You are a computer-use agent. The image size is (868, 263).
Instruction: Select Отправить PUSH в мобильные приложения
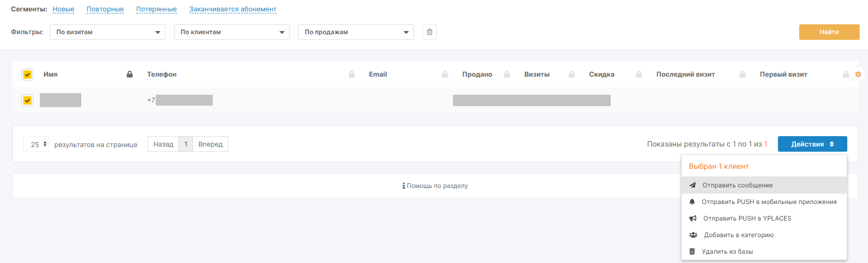pyautogui.click(x=769, y=202)
